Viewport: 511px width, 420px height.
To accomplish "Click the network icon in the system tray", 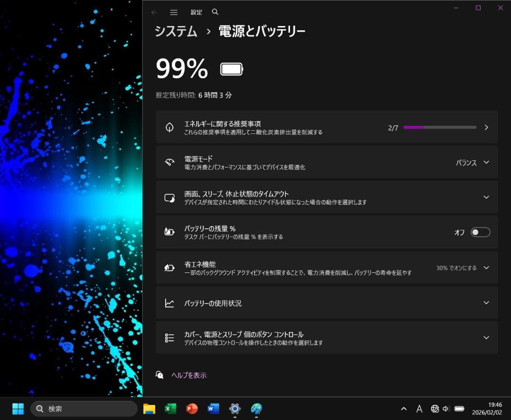I will (435, 409).
